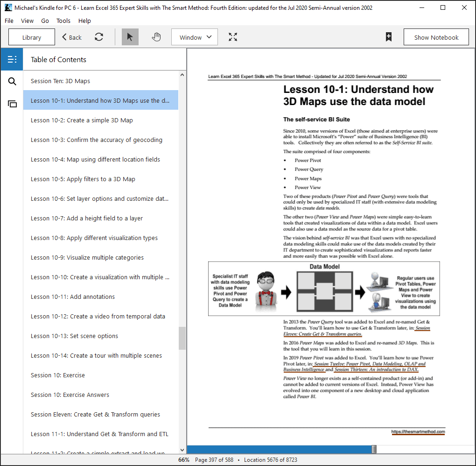Screen dimensions: 476x466
Task: Toggle the Table of Contents sidebar icon
Action: [12, 59]
